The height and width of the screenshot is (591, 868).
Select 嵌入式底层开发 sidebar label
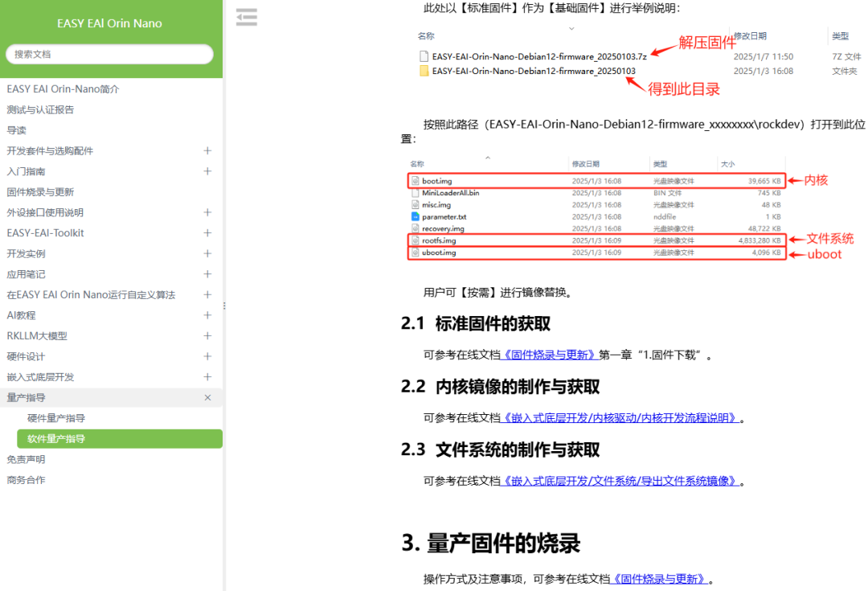[x=40, y=377]
